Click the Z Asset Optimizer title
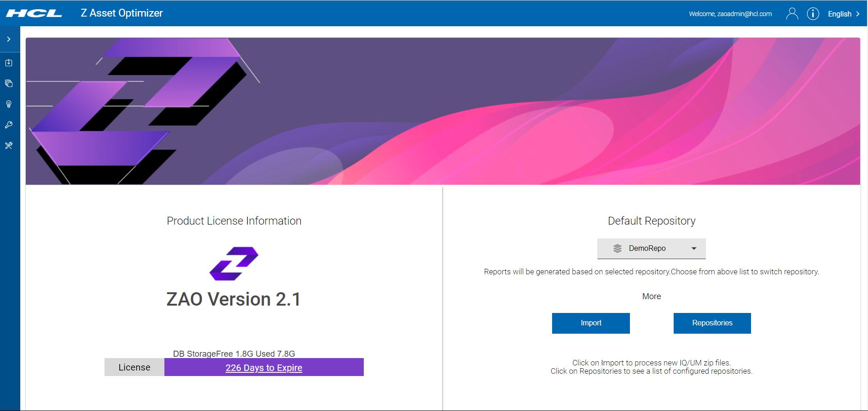The width and height of the screenshot is (868, 411). (122, 13)
